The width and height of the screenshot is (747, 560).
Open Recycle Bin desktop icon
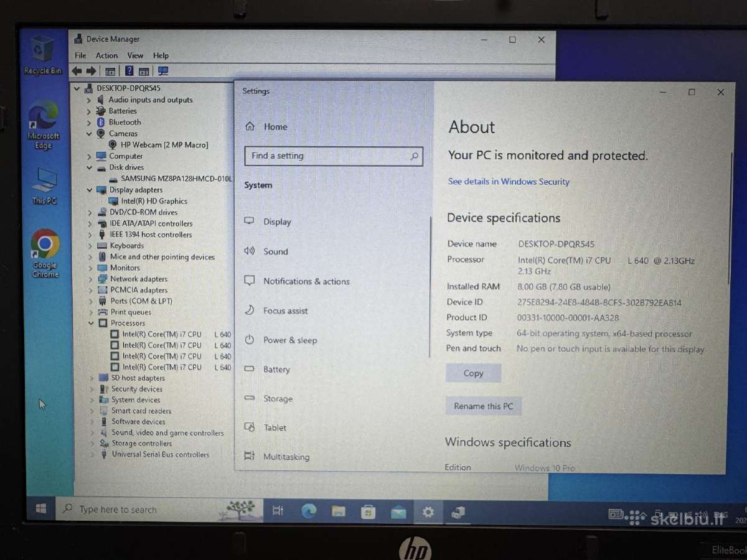coord(43,56)
